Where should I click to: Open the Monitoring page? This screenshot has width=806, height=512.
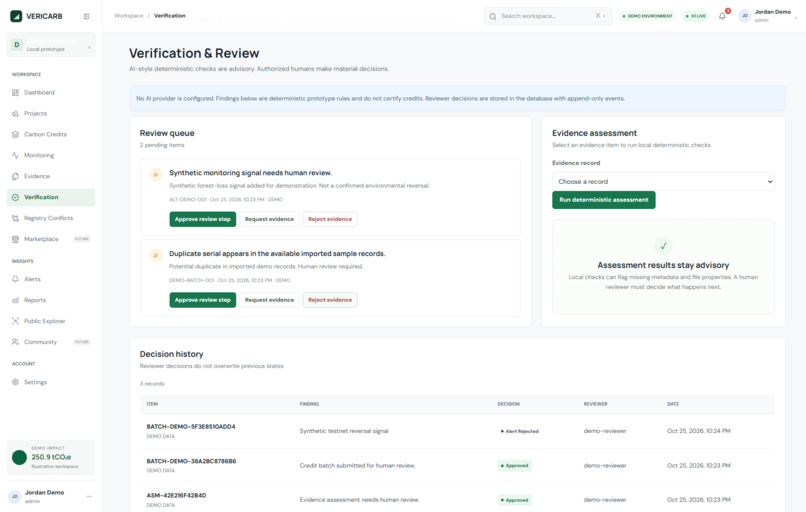(x=51, y=155)
